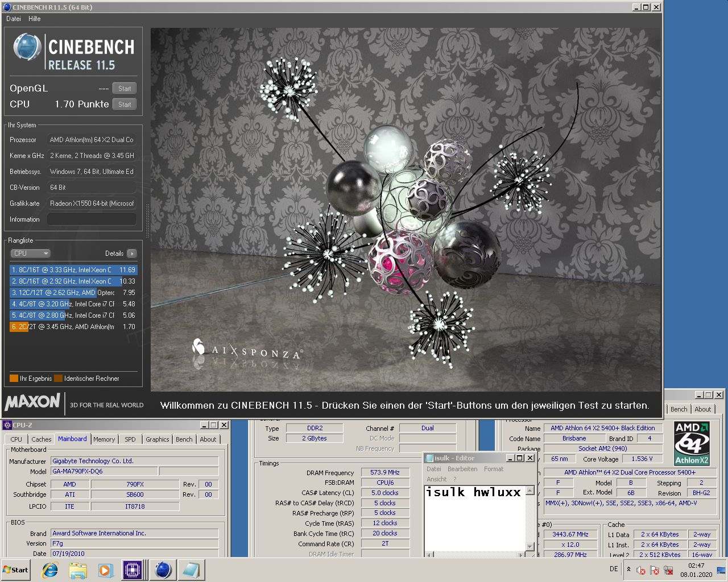This screenshot has height=582, width=728.
Task: Click Editor vertical scrollbar up arrow
Action: point(530,490)
